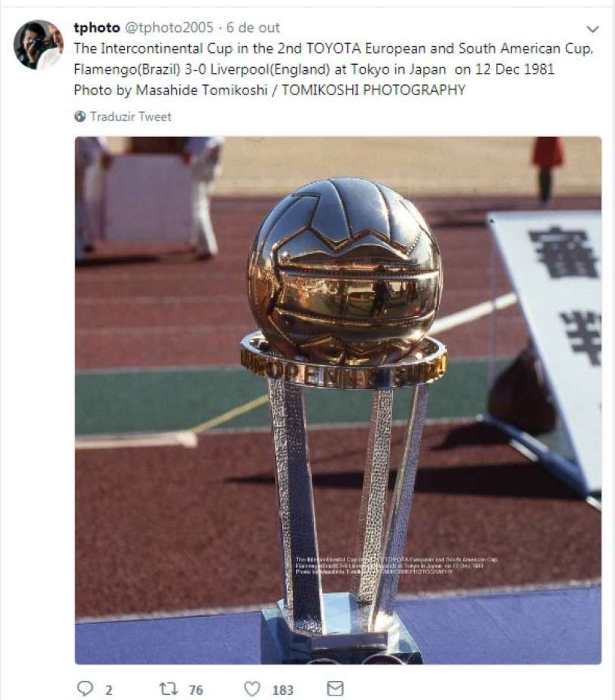Click the golden ball atop the trophy
The width and height of the screenshot is (615, 700).
(344, 271)
